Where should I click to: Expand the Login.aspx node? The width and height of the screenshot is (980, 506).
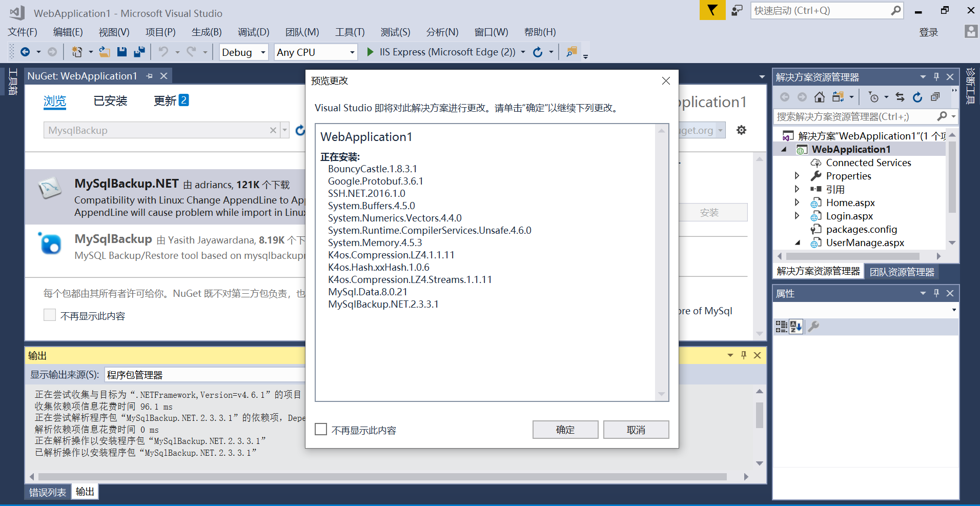click(797, 216)
